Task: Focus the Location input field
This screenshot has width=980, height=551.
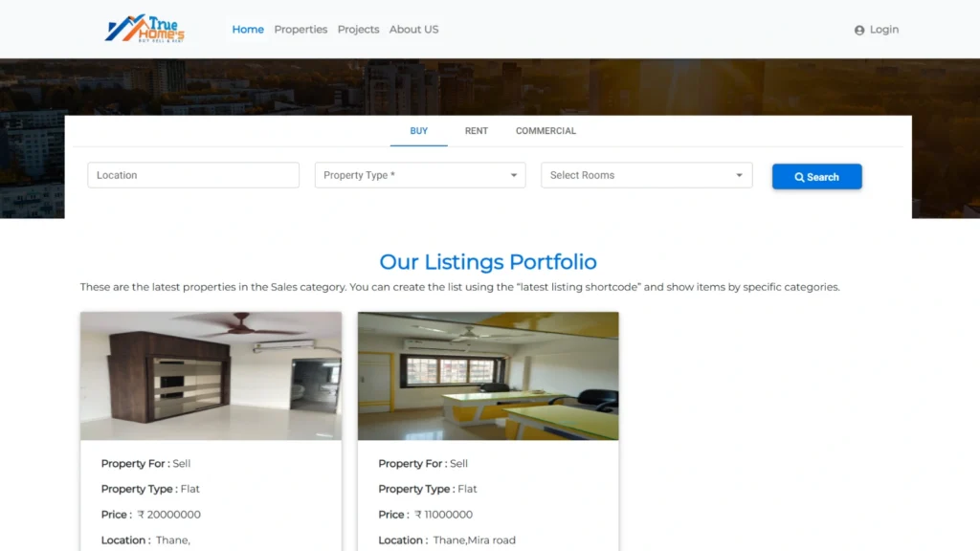Action: coord(193,176)
